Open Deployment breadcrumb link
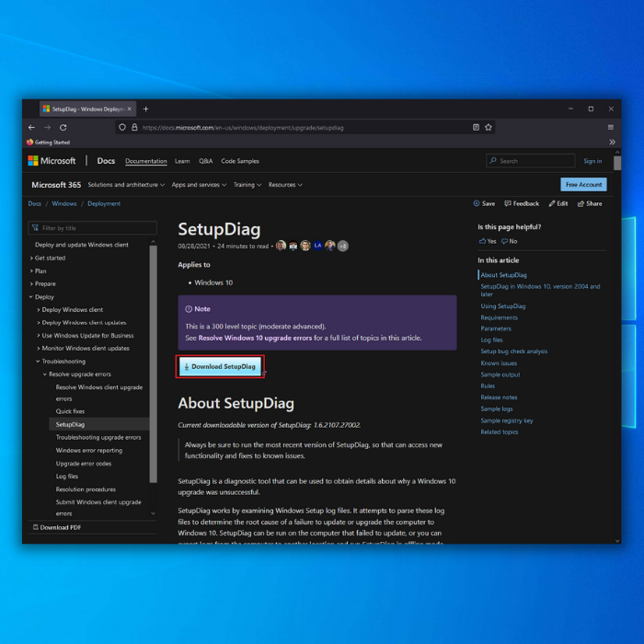Viewport: 644px width, 644px height. click(x=104, y=203)
